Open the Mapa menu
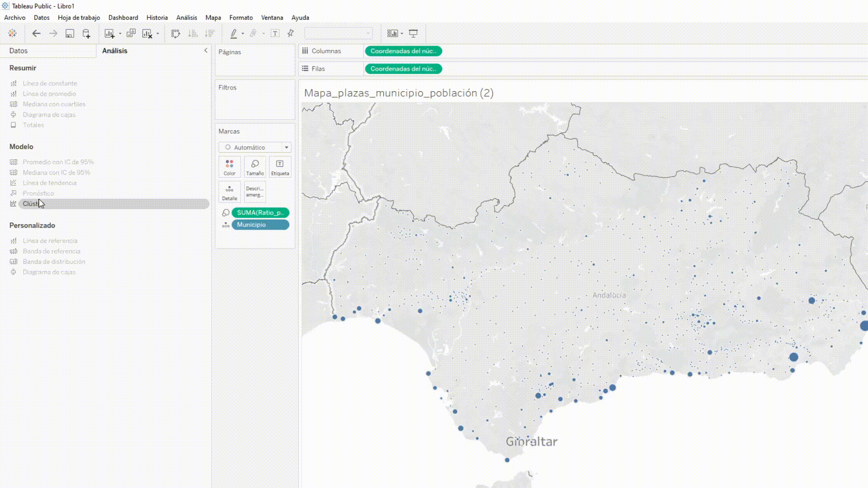 tap(213, 18)
